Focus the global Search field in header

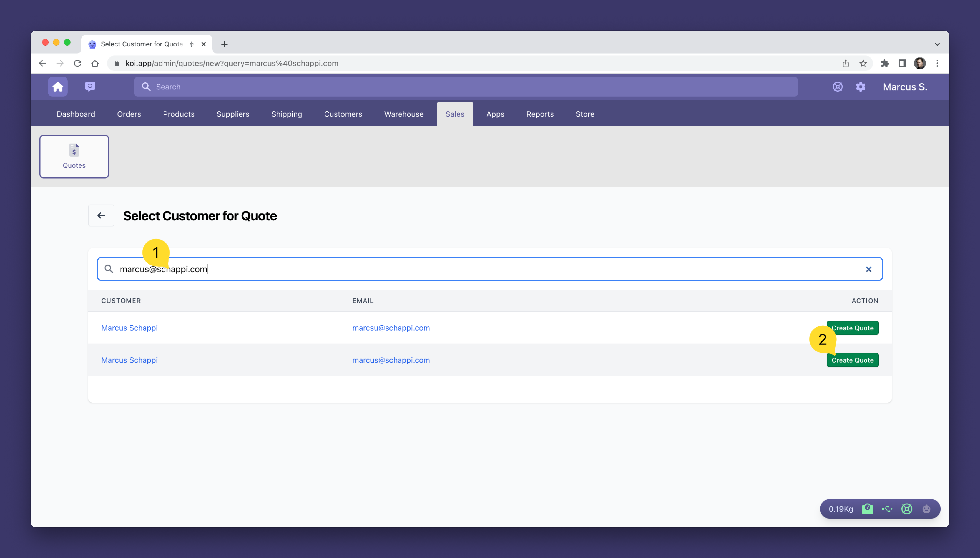tap(465, 87)
